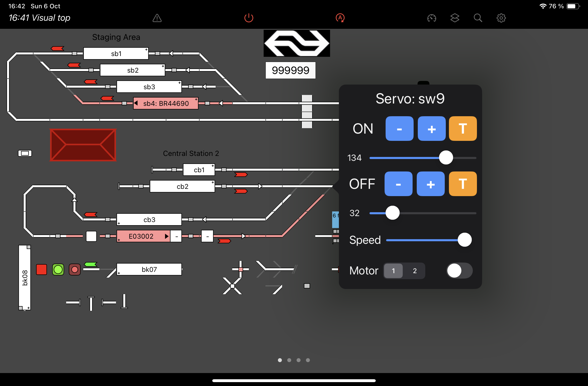Screen dimensions: 588x386
Task: Tap the warning triangle icon
Action: tap(157, 18)
